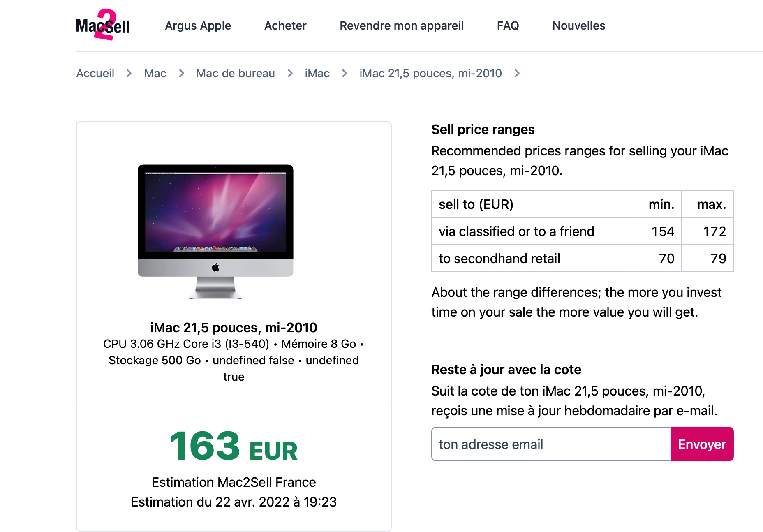Viewport: 763px width, 532px height.
Task: Open iMac 21,5 pouces, mi-2010 breadcrumb
Action: [x=430, y=73]
